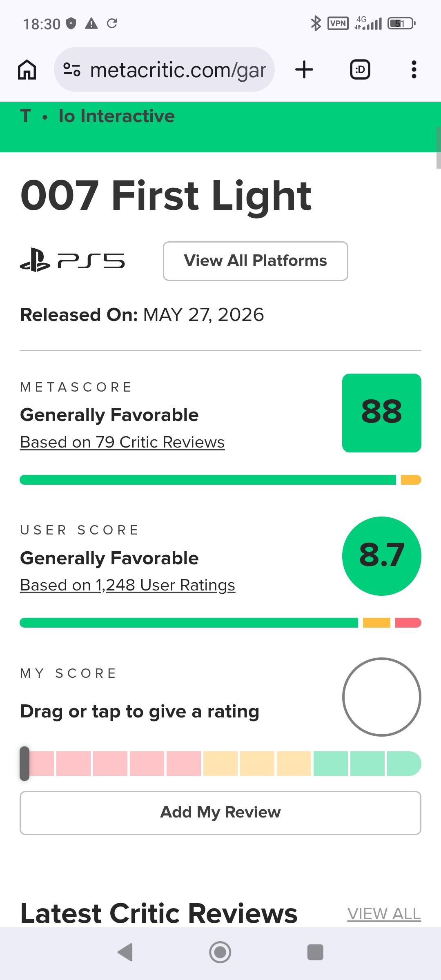Tap Android home circle button

coord(220,952)
